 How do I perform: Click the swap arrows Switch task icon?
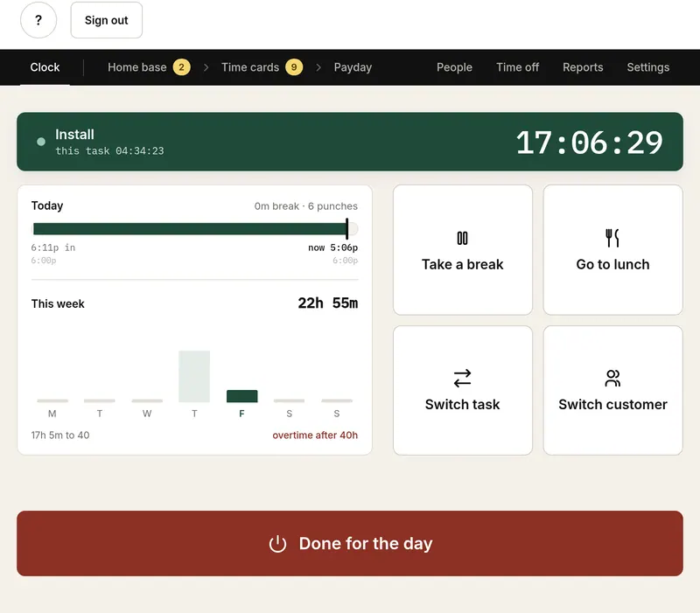pos(462,379)
